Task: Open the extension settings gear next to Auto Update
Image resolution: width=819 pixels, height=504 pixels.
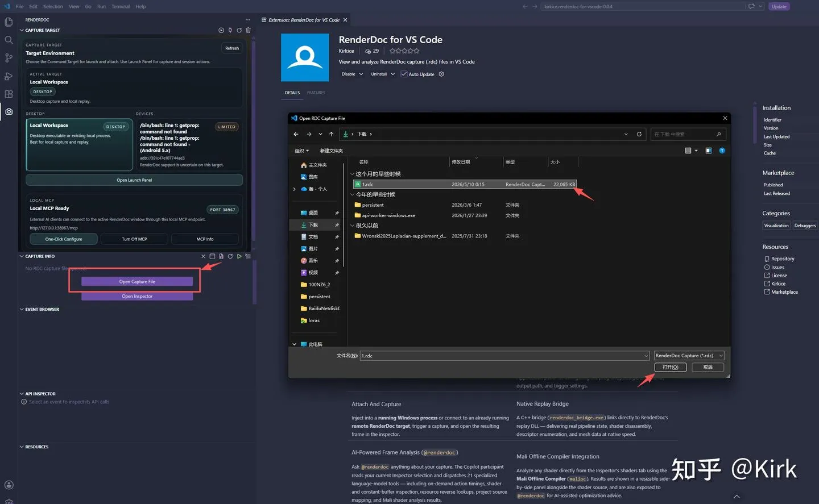Action: click(x=441, y=74)
